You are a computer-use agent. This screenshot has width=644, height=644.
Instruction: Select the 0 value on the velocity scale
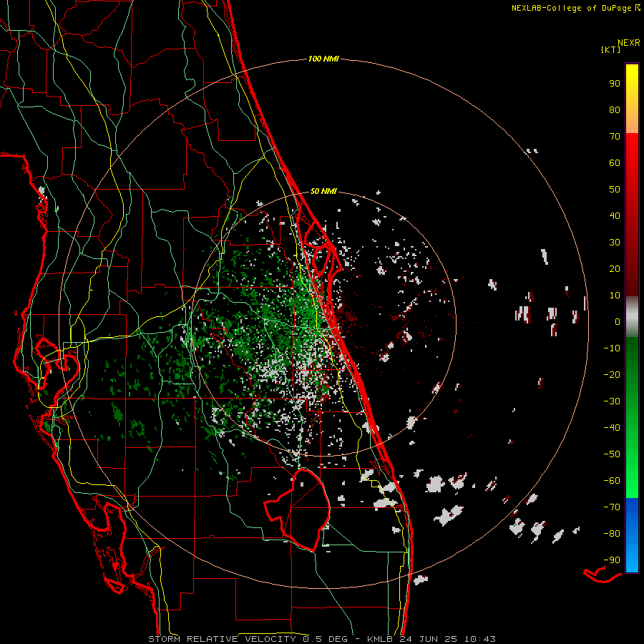click(x=618, y=321)
